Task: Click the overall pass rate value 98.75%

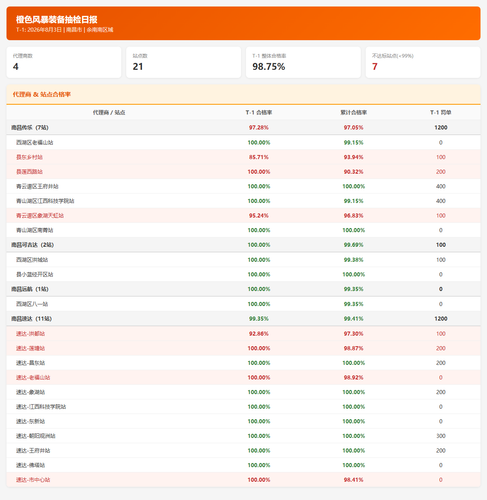Action: (x=269, y=67)
